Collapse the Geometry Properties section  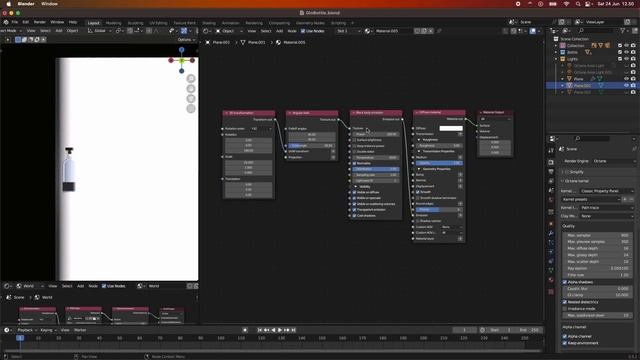pyautogui.click(x=419, y=169)
